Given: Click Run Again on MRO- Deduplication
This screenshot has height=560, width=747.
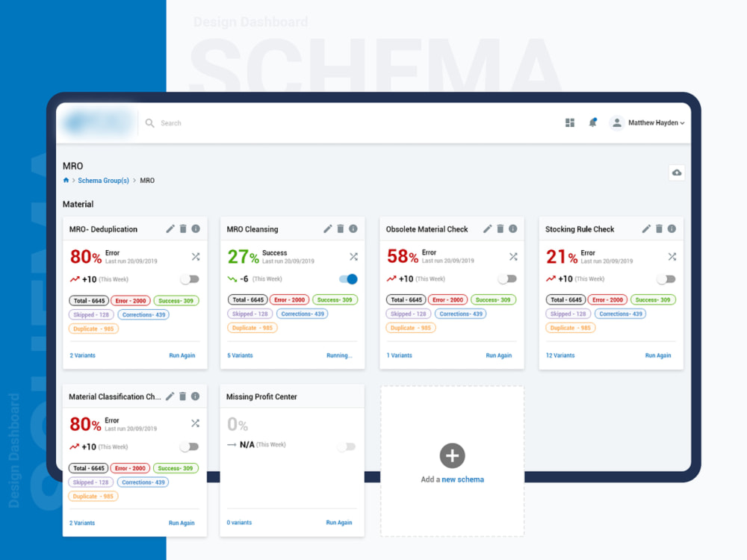Looking at the screenshot, I should [x=182, y=355].
